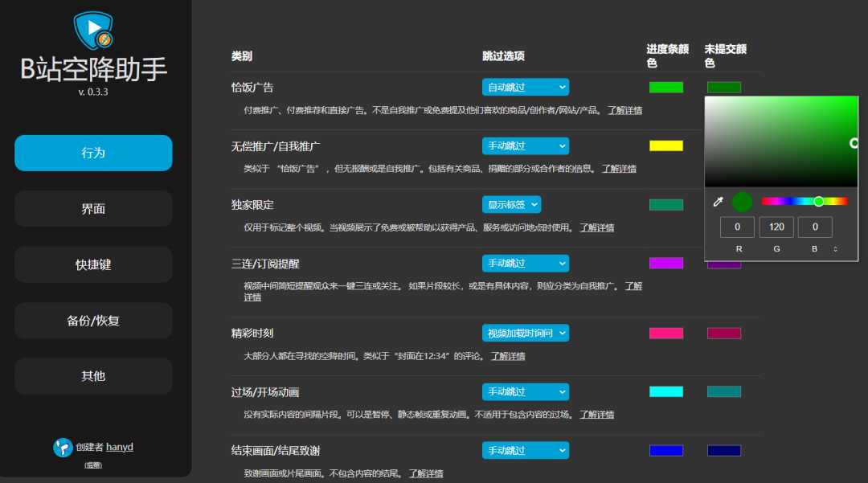Screen dimensions: 868x483
Task: Click version text v. 0.3.3
Action: click(x=93, y=92)
